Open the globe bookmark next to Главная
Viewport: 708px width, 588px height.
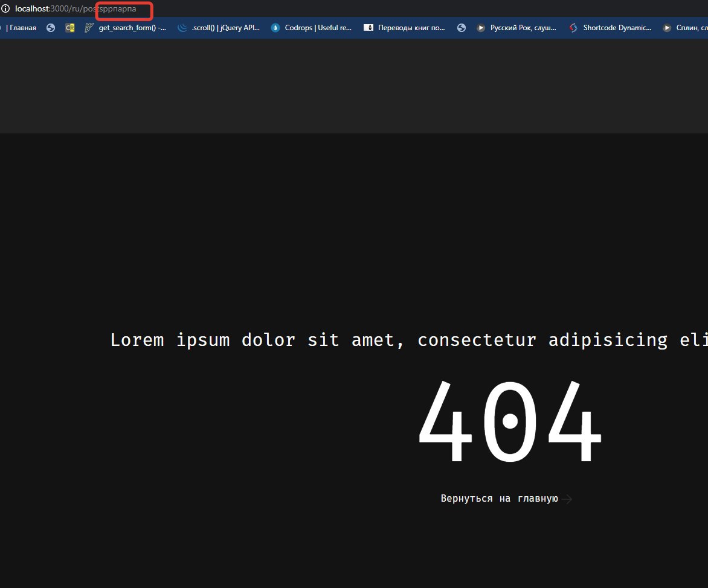click(51, 28)
